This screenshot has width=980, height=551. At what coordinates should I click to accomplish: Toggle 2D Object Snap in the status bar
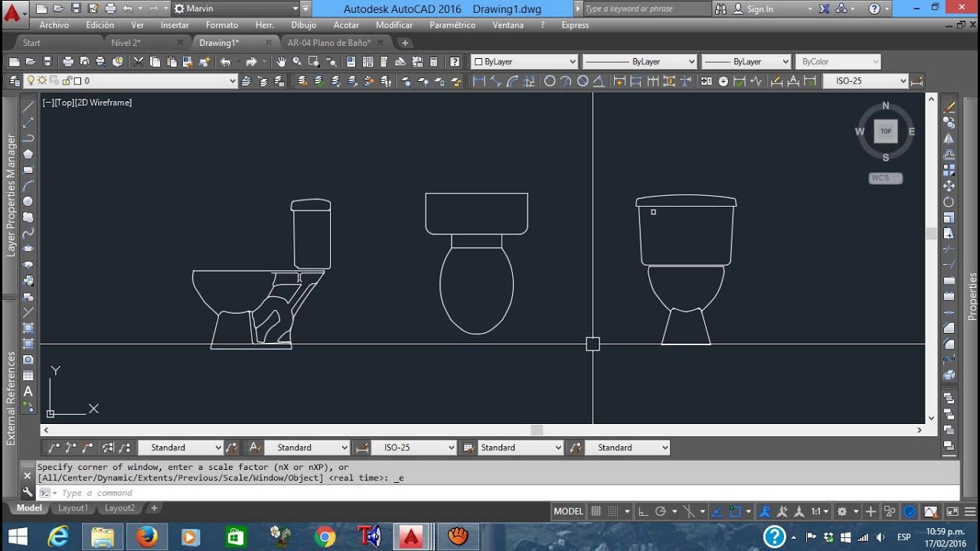(735, 511)
